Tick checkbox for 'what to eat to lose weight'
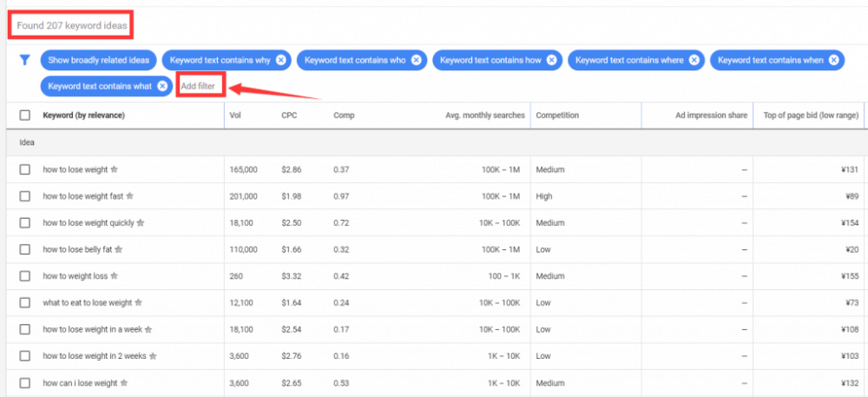The height and width of the screenshot is (397, 868). pos(24,303)
